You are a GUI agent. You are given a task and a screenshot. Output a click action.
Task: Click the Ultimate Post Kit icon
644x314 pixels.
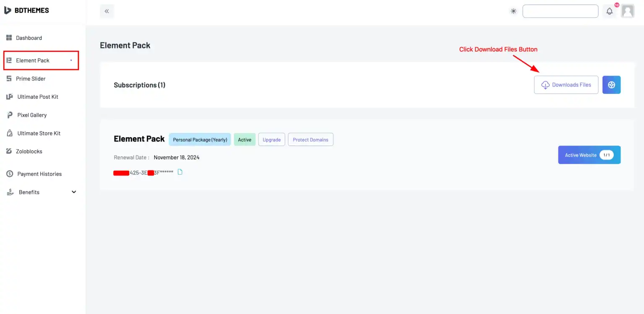(10, 97)
